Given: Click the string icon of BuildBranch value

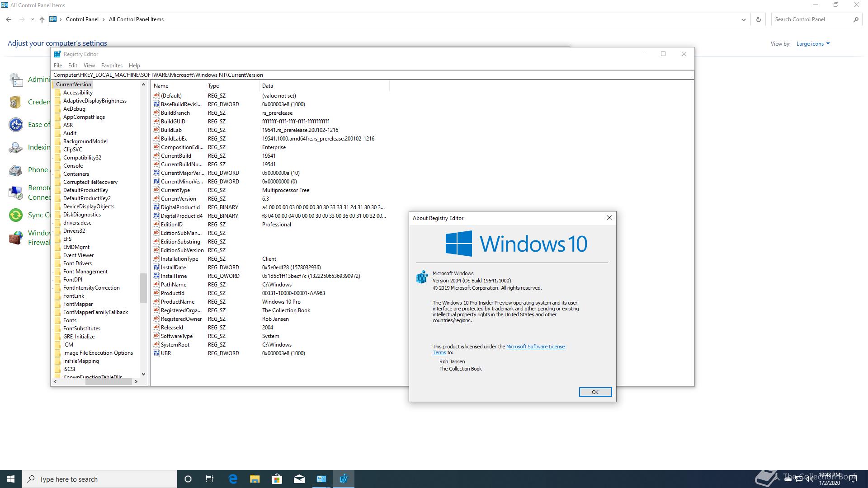Looking at the screenshot, I should click(x=156, y=113).
